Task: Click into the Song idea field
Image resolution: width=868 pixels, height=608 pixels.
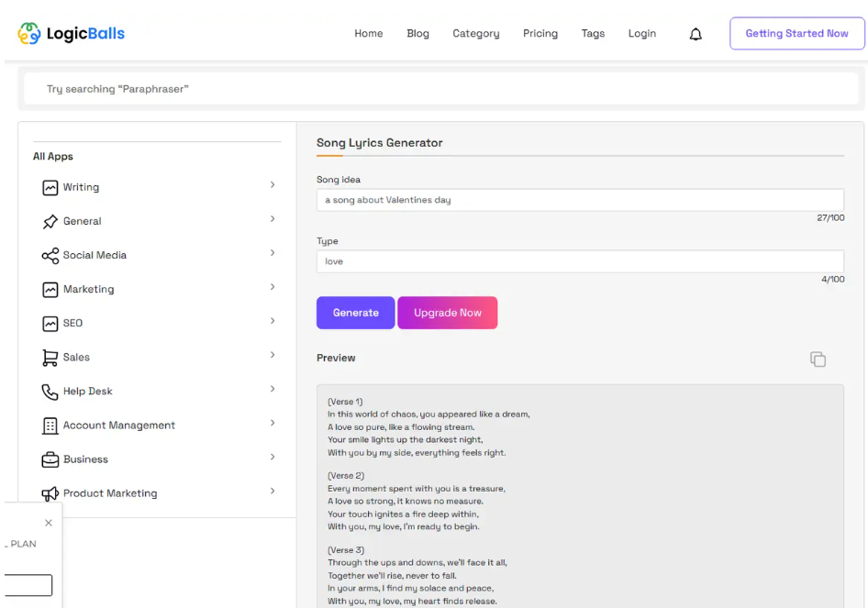Action: tap(580, 200)
